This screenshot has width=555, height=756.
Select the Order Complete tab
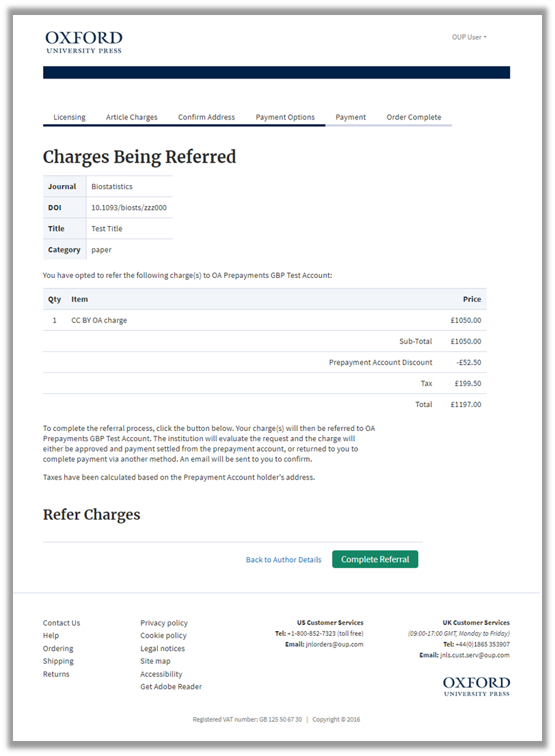(x=414, y=117)
